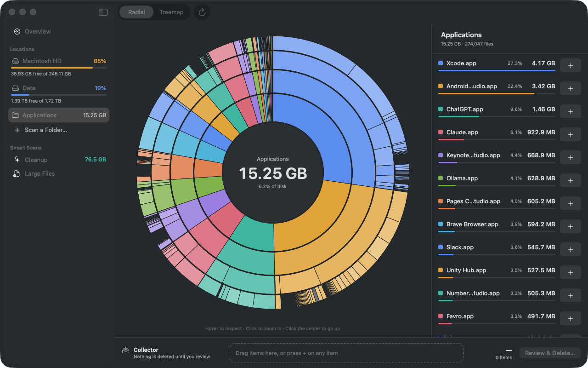Add ChatGPT.app to the collector
Image resolution: width=588 pixels, height=368 pixels.
click(571, 112)
